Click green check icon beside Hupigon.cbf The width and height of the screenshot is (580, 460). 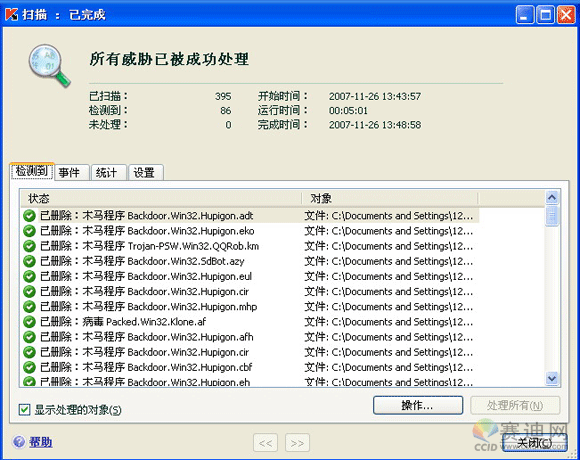tap(29, 367)
